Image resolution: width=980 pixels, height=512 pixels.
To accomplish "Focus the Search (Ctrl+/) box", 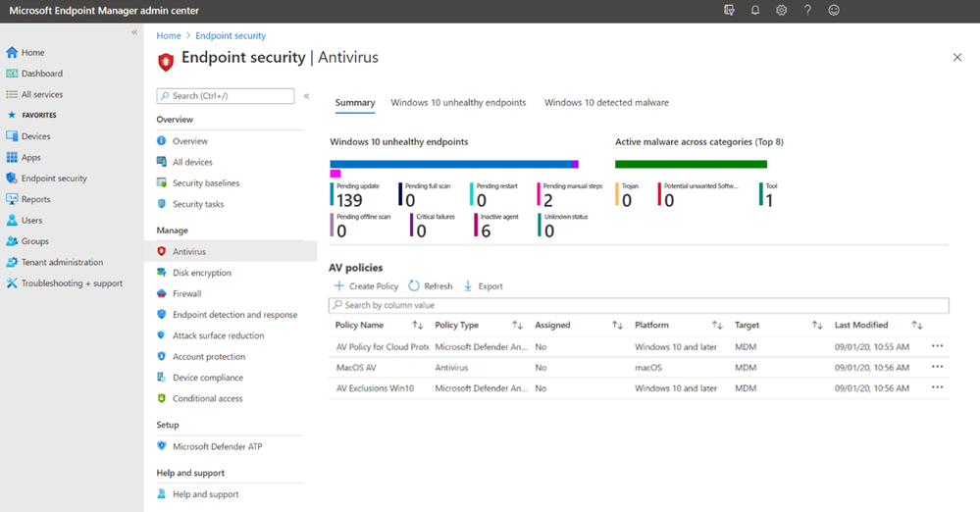I will [225, 96].
